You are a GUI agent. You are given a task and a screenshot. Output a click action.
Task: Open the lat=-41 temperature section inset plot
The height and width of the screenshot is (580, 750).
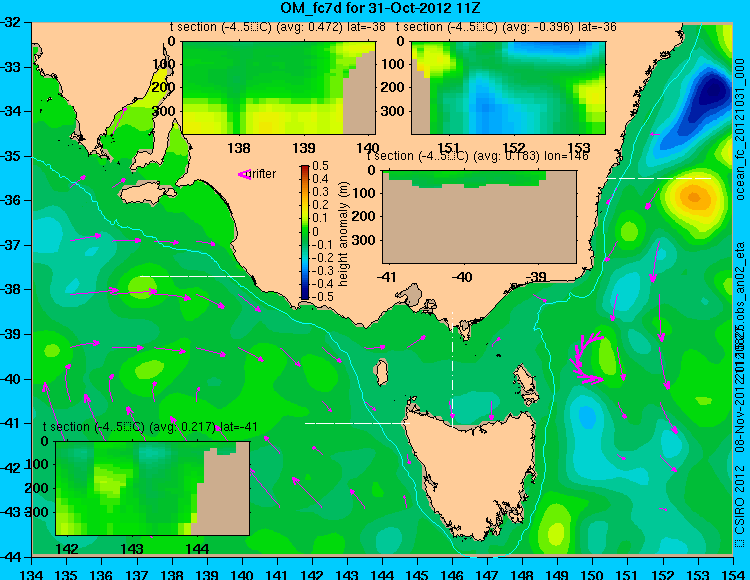(153, 488)
